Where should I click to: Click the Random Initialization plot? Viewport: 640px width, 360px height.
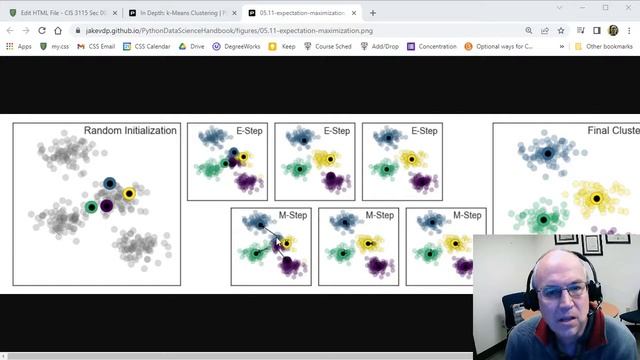(97, 204)
